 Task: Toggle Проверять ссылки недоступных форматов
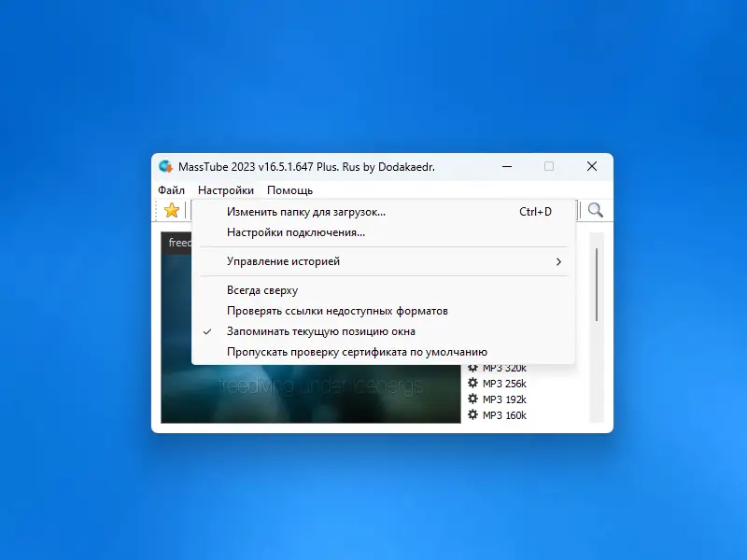pyautogui.click(x=384, y=311)
